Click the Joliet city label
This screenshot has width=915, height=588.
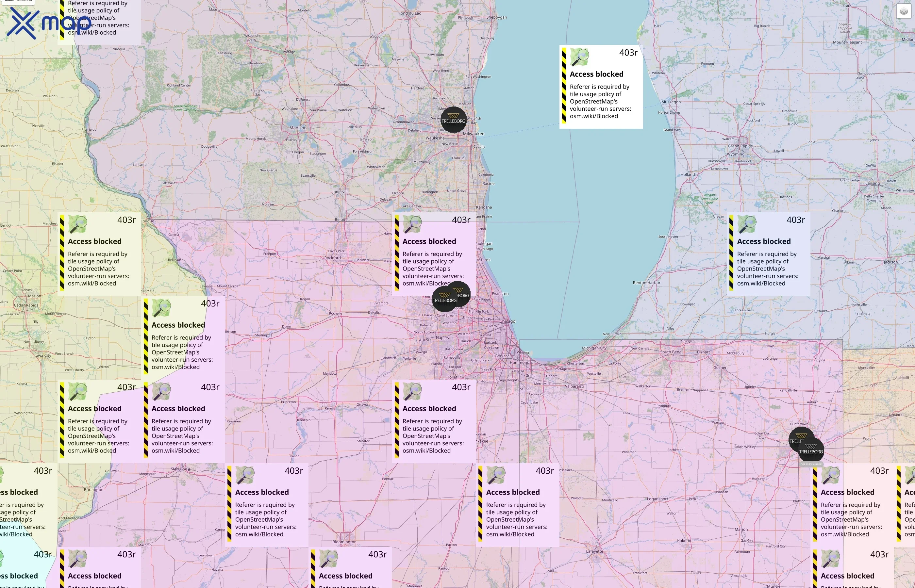(453, 377)
